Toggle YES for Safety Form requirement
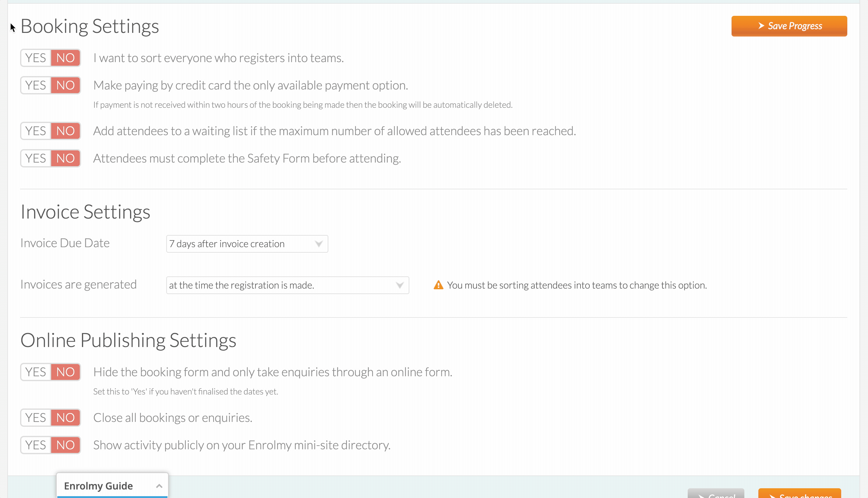The height and width of the screenshot is (498, 868). pos(36,158)
